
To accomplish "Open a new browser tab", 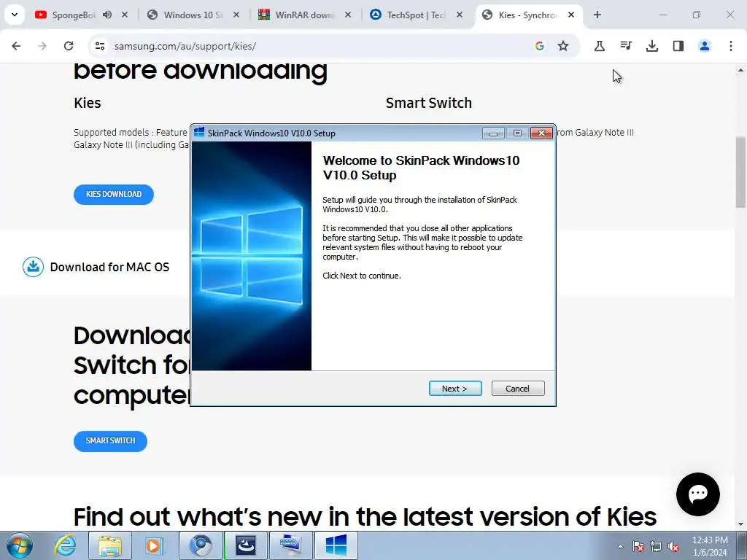I will point(597,15).
